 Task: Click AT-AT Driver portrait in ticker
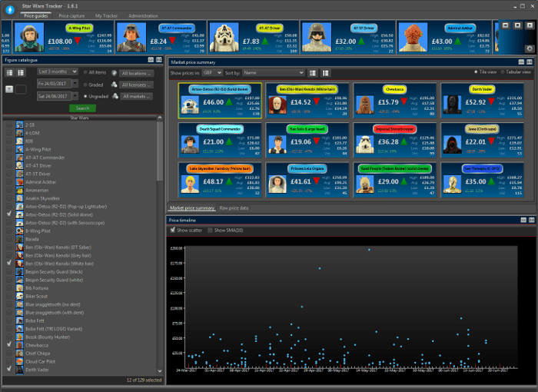pyautogui.click(x=224, y=37)
